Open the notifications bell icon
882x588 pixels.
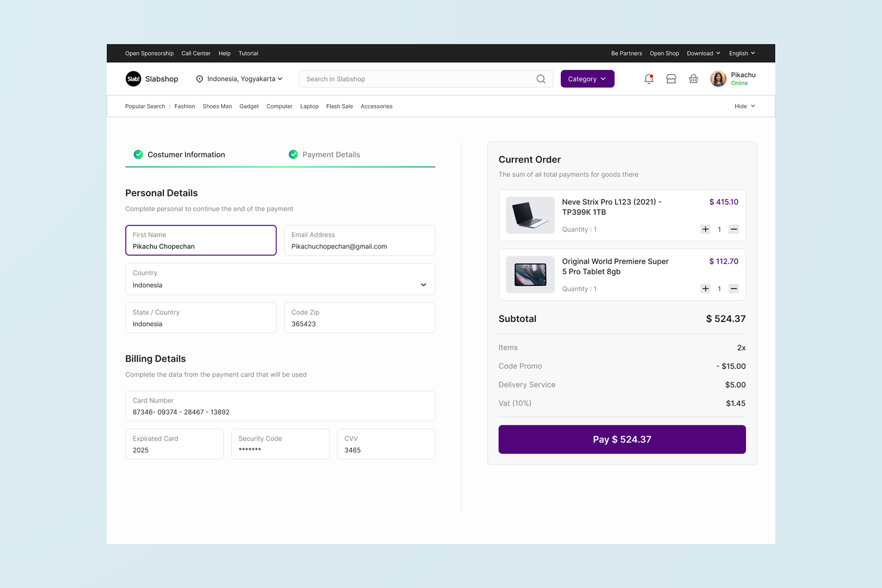coord(649,79)
